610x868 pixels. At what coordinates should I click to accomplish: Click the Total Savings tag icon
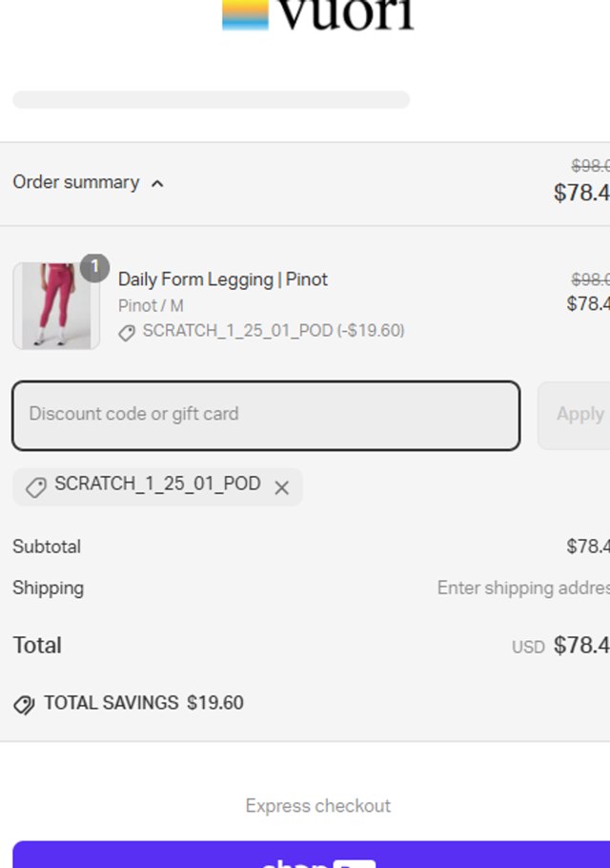coord(24,705)
